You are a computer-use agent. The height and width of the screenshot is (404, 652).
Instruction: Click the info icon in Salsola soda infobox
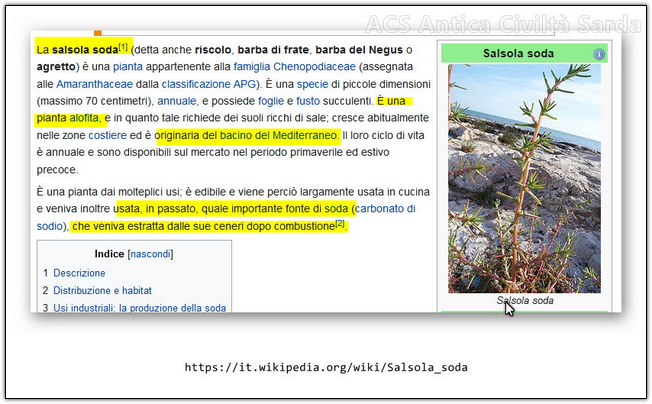[x=599, y=54]
